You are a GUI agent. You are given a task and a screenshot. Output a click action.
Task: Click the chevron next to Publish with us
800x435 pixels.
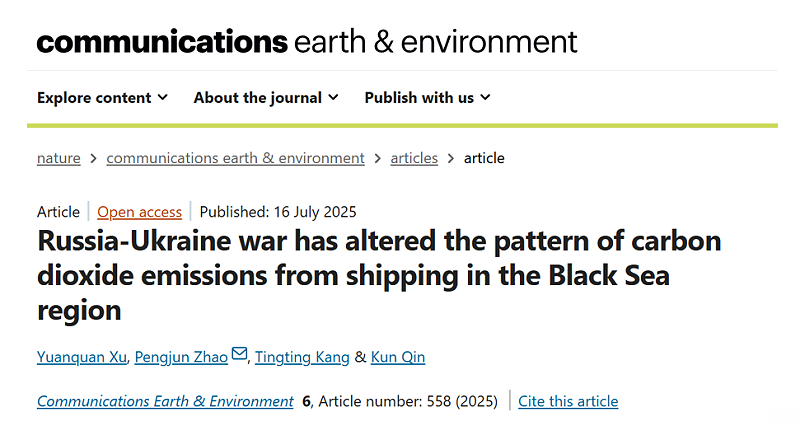(x=485, y=97)
